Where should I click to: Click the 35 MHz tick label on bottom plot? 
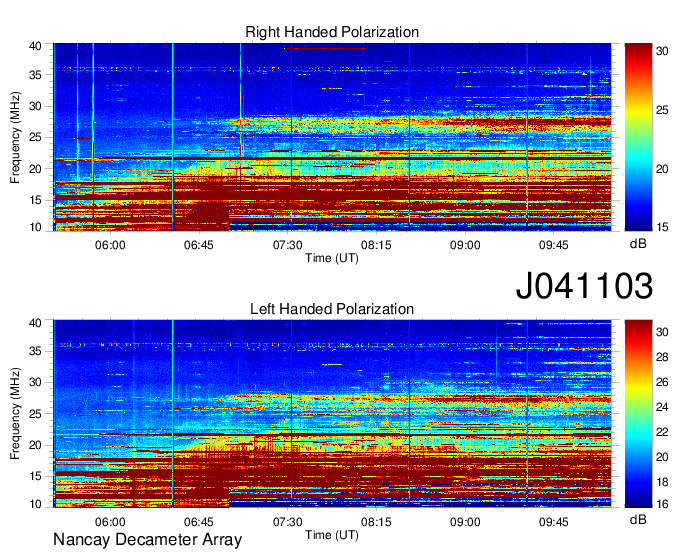click(35, 351)
